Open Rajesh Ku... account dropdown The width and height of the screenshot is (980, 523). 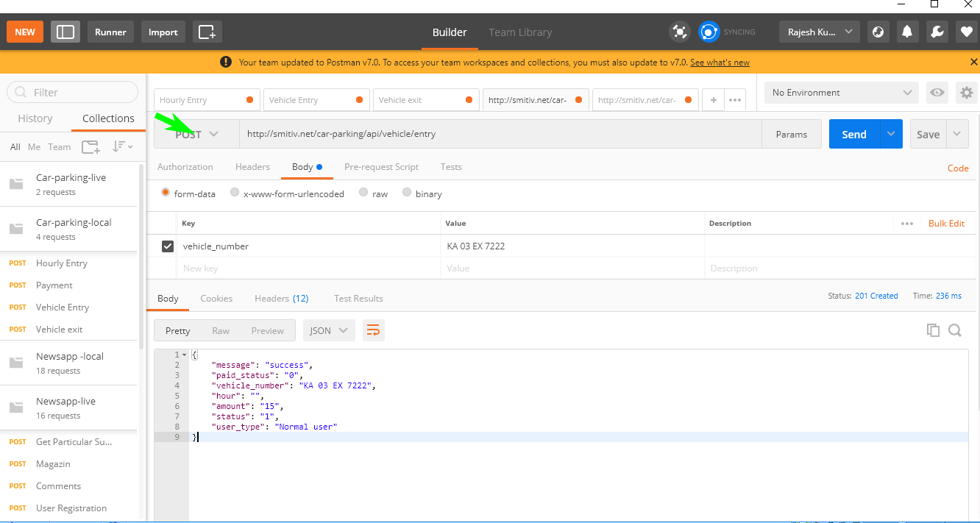(819, 32)
